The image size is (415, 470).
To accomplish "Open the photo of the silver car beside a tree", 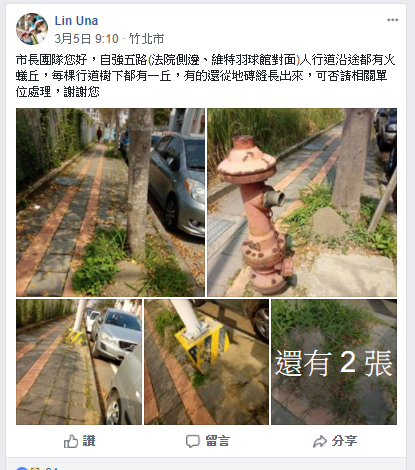I will 110,202.
